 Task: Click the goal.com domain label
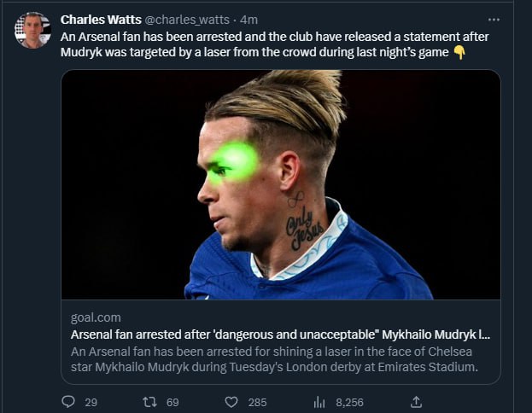click(91, 317)
